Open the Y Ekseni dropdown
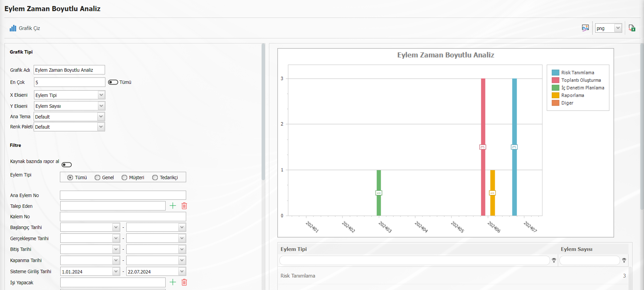 click(101, 106)
